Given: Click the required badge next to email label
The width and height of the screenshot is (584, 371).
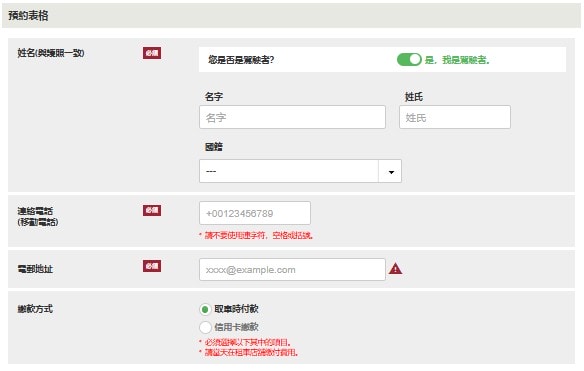Looking at the screenshot, I should click(x=152, y=266).
